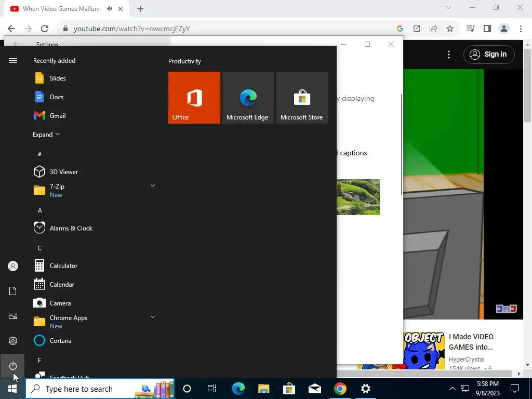Open Edge from the taskbar
This screenshot has height=399, width=532.
coord(238,389)
